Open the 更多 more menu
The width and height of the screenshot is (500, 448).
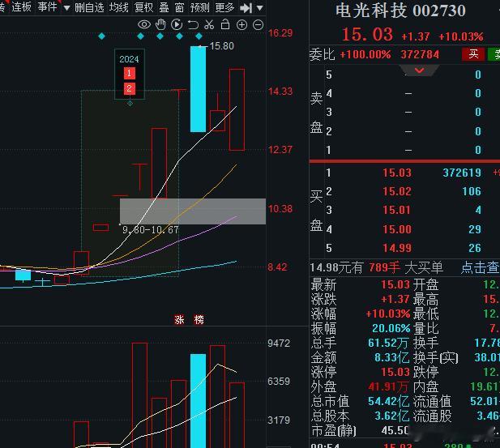(224, 7)
